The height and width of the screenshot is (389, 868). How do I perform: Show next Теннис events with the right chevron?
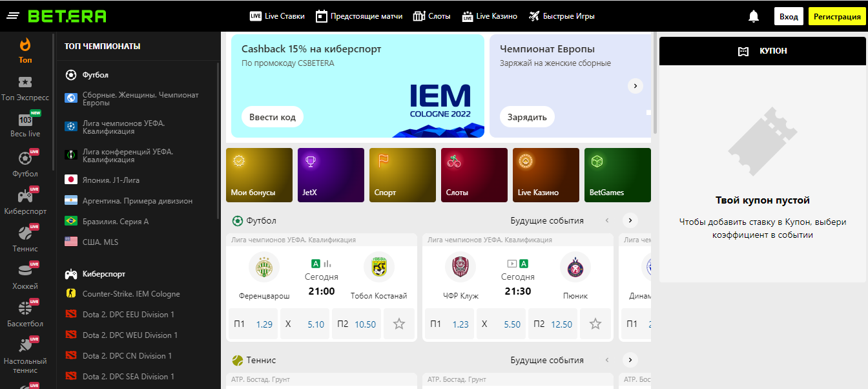(x=630, y=360)
